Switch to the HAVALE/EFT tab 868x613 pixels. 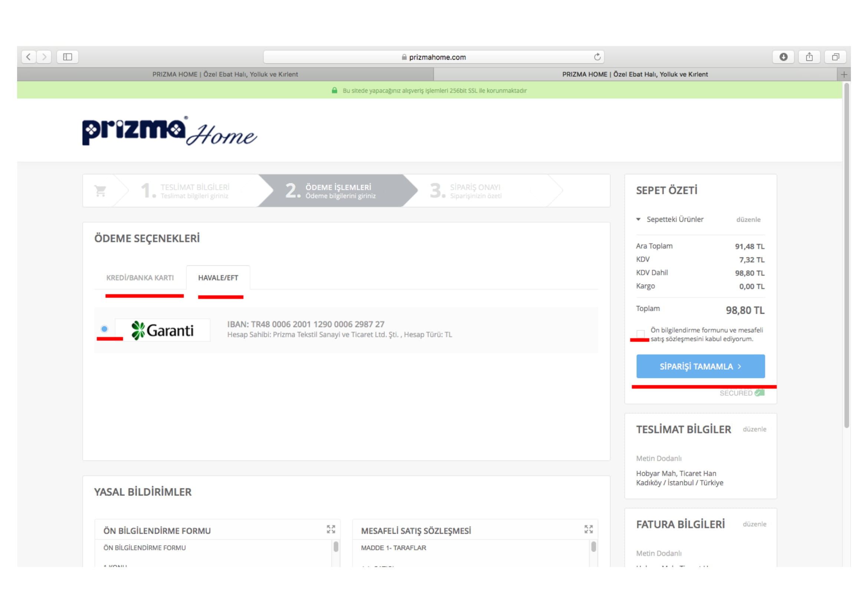pyautogui.click(x=218, y=278)
